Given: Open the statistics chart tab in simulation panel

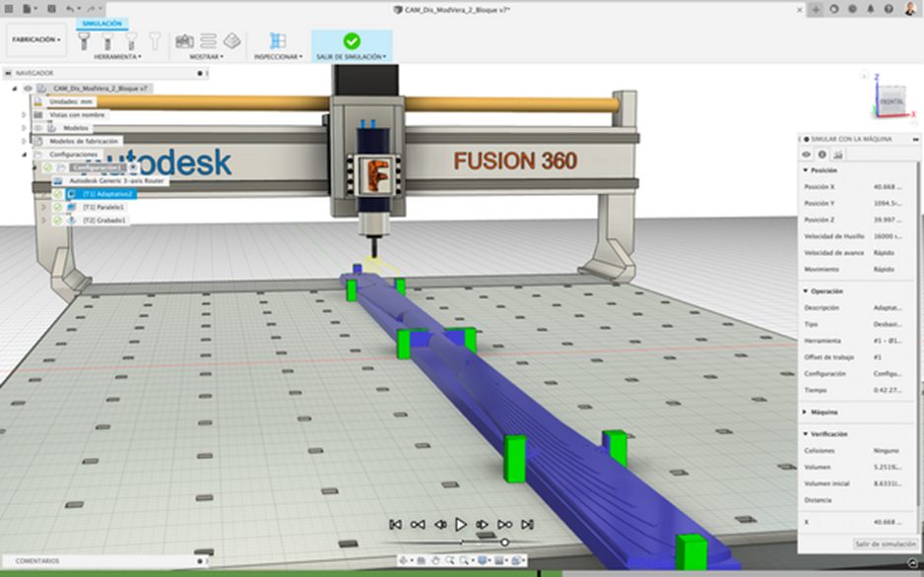Looking at the screenshot, I should [838, 155].
